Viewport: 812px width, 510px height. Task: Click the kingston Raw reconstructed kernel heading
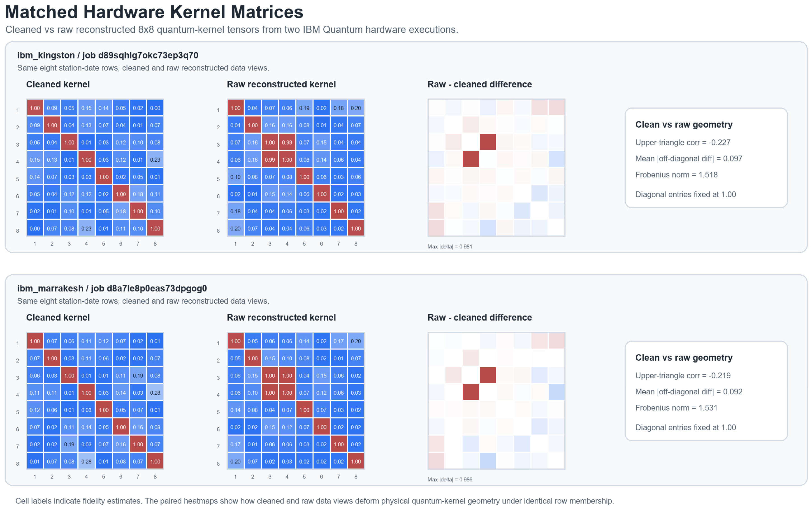[x=281, y=84]
